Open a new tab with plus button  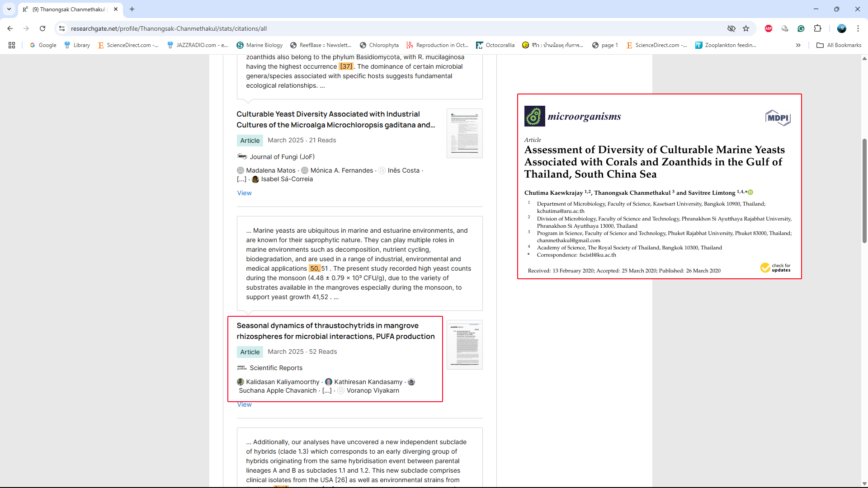pyautogui.click(x=132, y=9)
